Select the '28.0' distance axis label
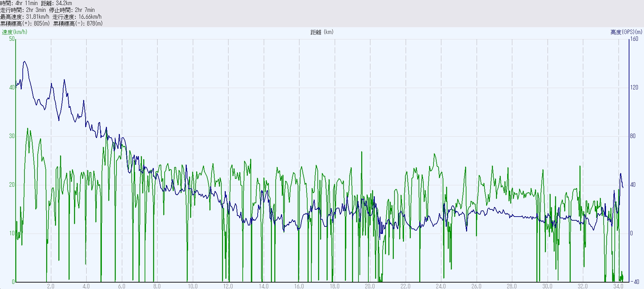 512,286
